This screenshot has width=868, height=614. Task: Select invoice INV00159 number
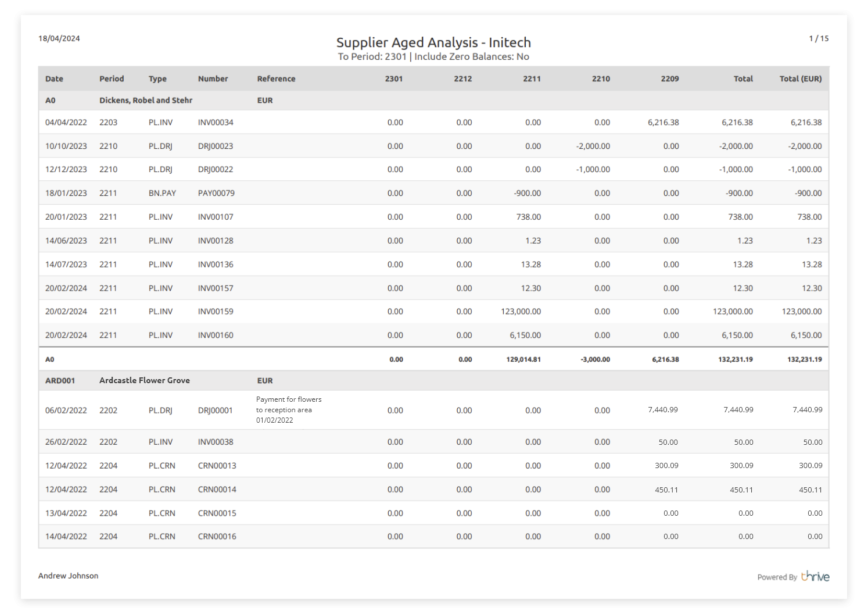pyautogui.click(x=216, y=311)
